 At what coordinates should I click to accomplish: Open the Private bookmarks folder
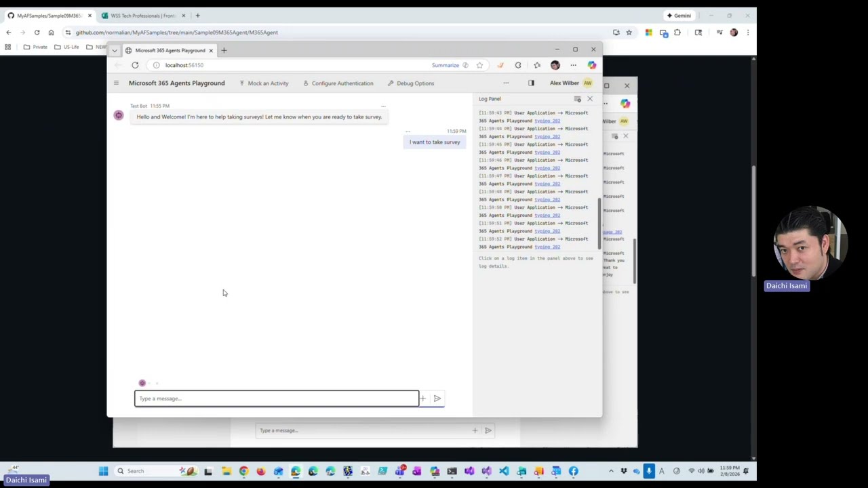35,47
